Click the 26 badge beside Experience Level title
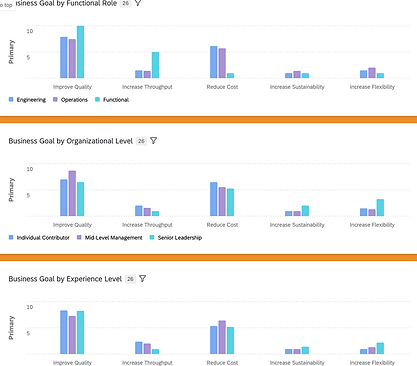417x366 pixels. (130, 279)
